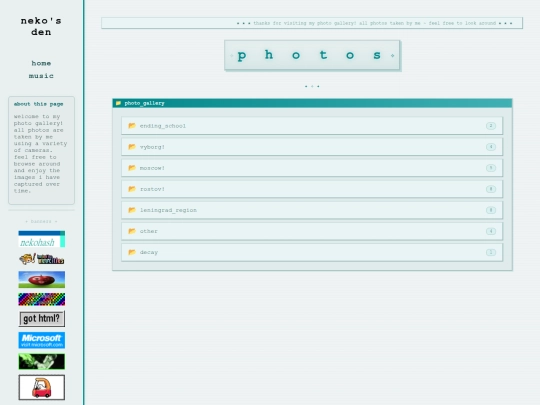Viewport: 540px width, 405px height.
Task: Expand the decay folder row
Action: point(312,252)
